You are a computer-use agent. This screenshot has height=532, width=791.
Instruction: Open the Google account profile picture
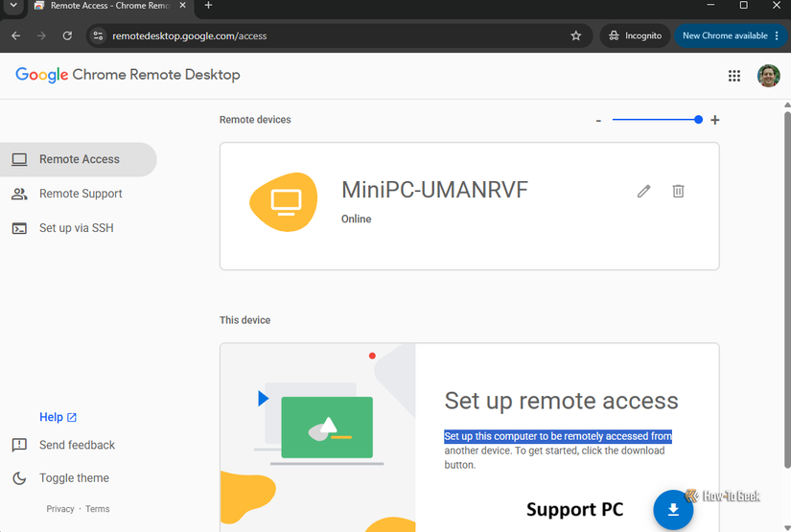(768, 76)
